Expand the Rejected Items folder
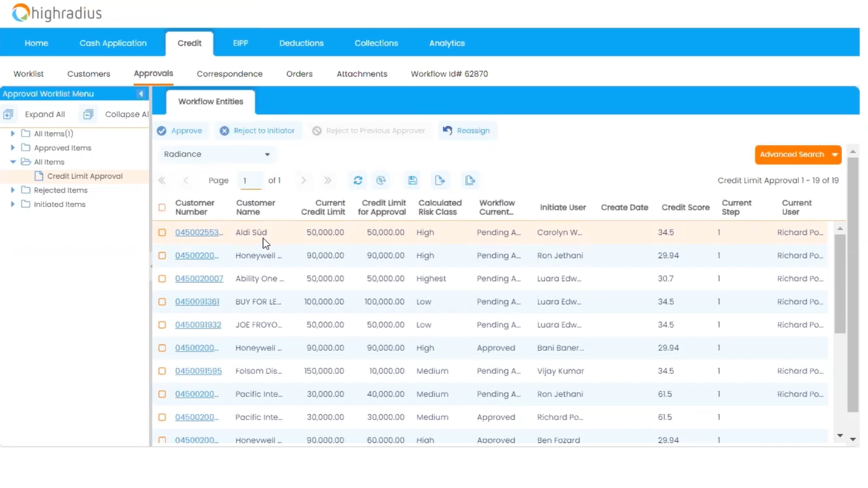Screen dimensions: 868x488 [x=13, y=189]
